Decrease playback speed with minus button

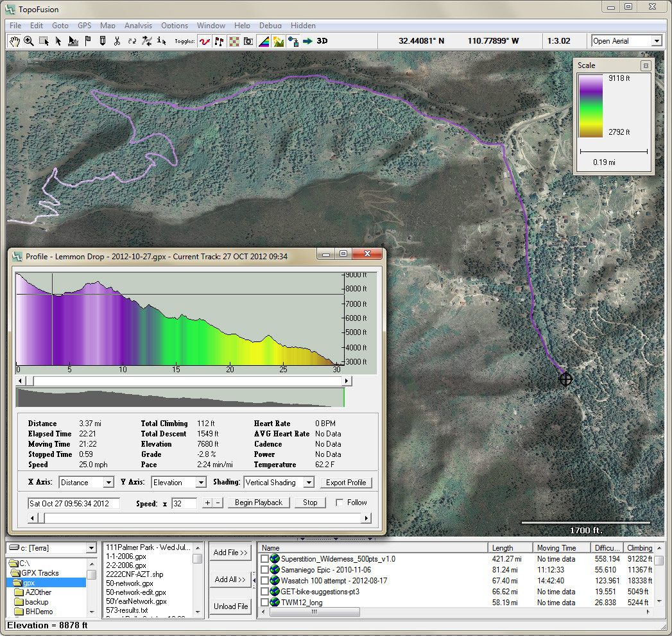click(x=218, y=503)
